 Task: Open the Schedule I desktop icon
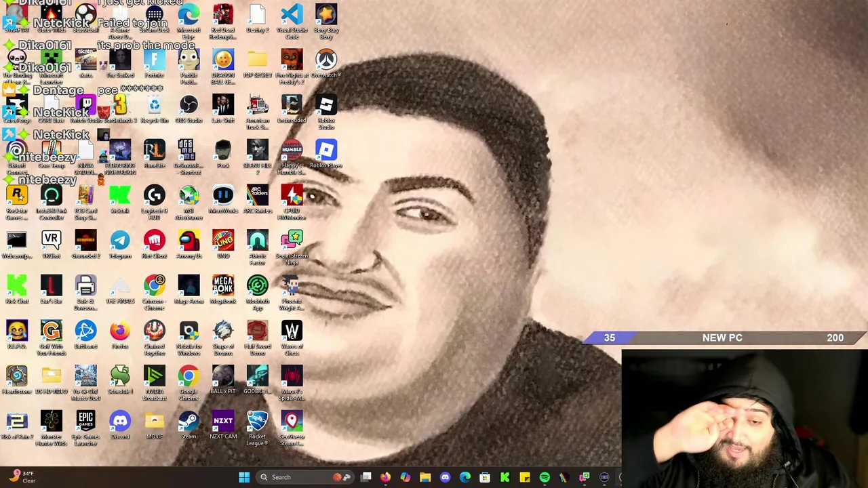pos(120,381)
